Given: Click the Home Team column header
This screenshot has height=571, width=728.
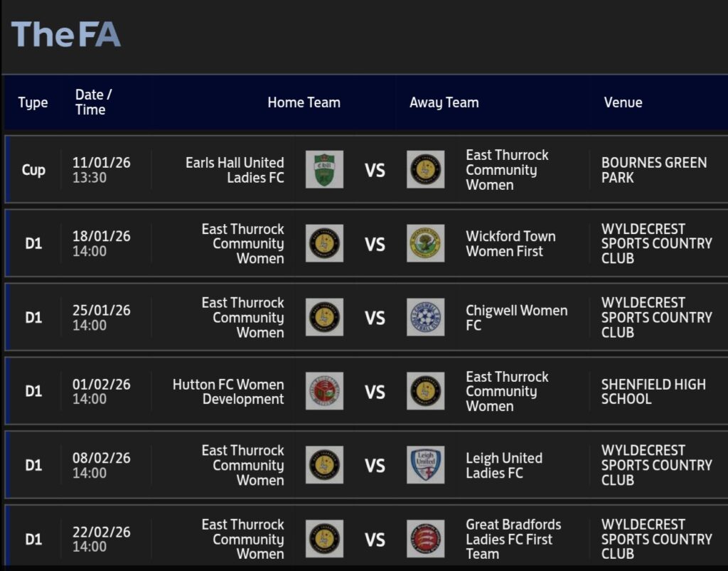Looking at the screenshot, I should tap(304, 102).
